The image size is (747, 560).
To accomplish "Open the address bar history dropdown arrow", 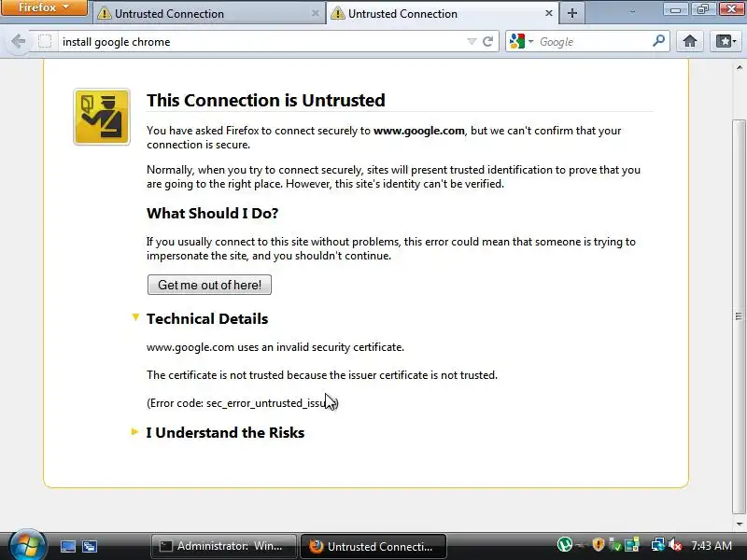I will (x=472, y=42).
